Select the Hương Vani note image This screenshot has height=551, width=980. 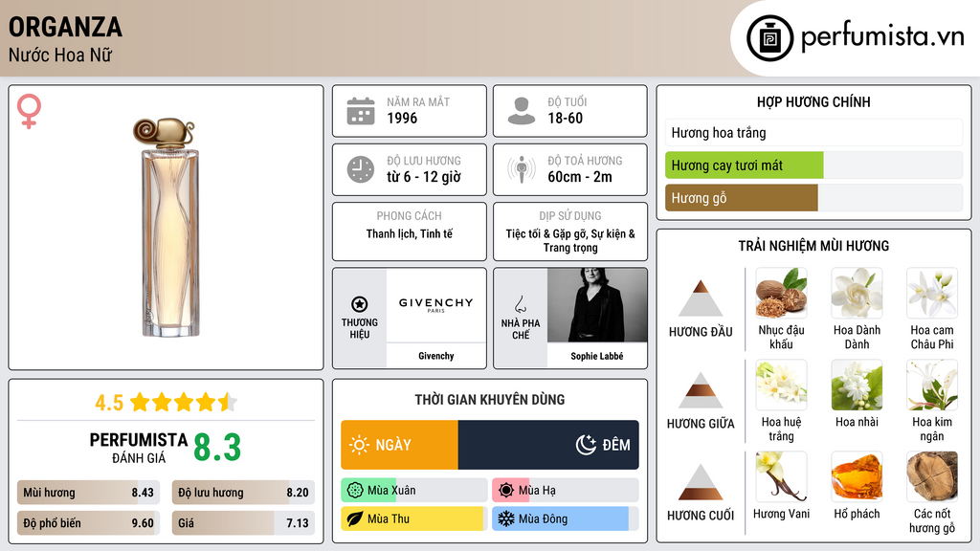781,477
